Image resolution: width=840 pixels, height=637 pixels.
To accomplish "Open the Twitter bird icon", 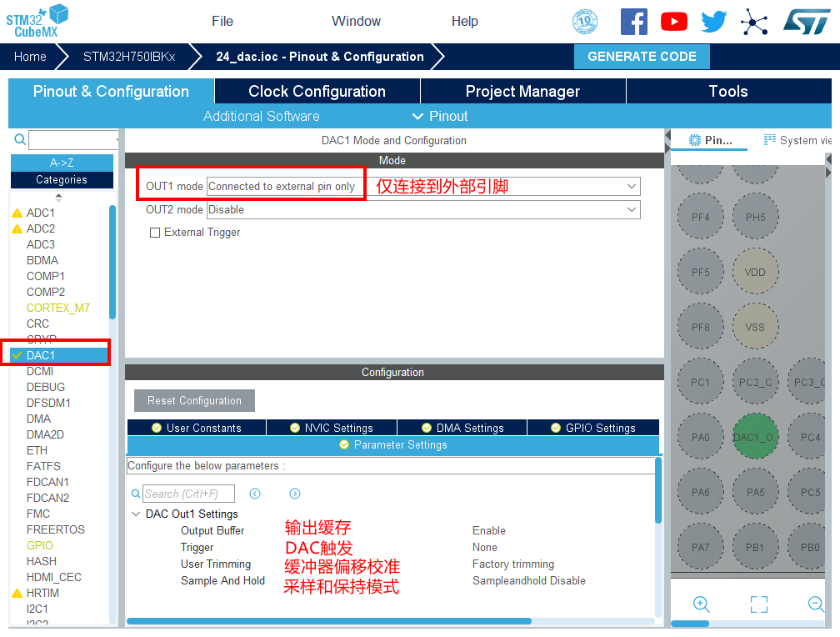I will tap(713, 22).
